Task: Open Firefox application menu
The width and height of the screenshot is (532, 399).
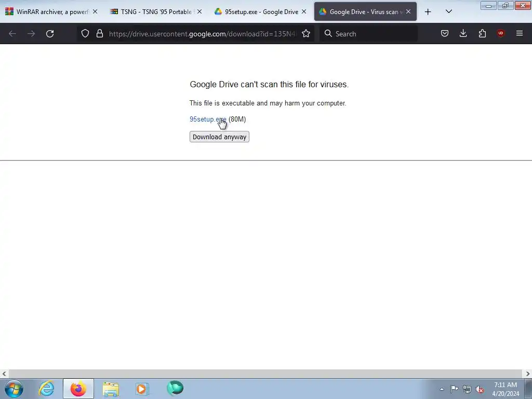Action: click(x=520, y=33)
